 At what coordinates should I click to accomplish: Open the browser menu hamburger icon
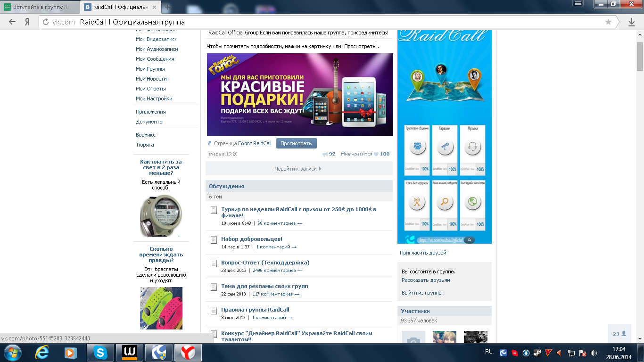coord(578,4)
